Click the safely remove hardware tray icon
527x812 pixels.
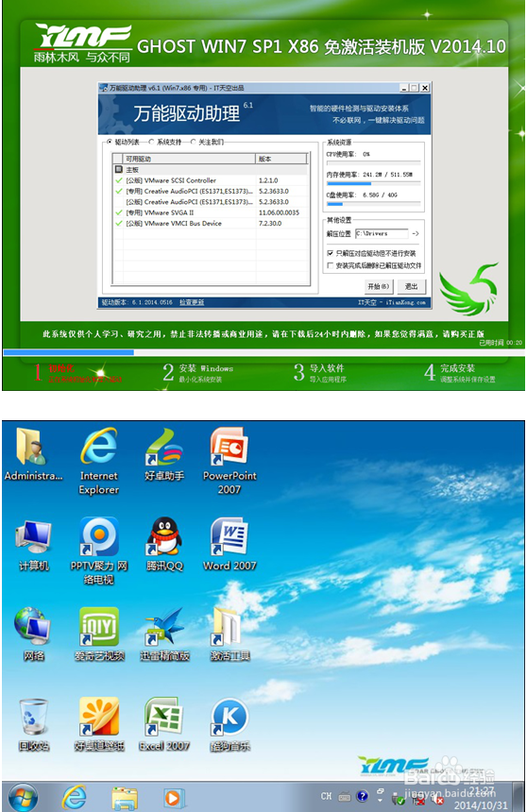click(x=398, y=799)
